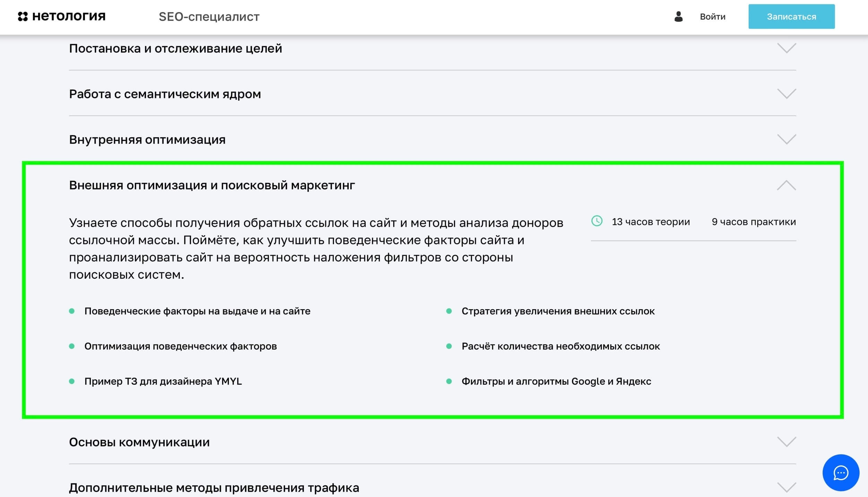The width and height of the screenshot is (868, 497).
Task: Open the Основы коммуникации section heading
Action: point(139,442)
